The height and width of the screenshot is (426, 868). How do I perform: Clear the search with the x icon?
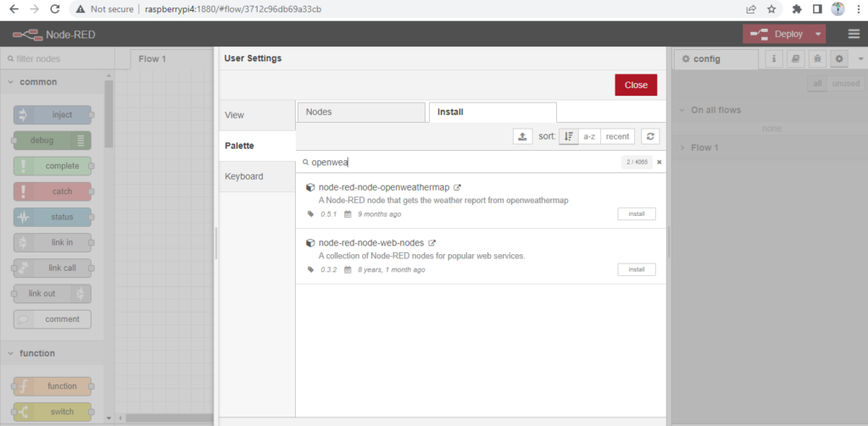click(x=659, y=163)
